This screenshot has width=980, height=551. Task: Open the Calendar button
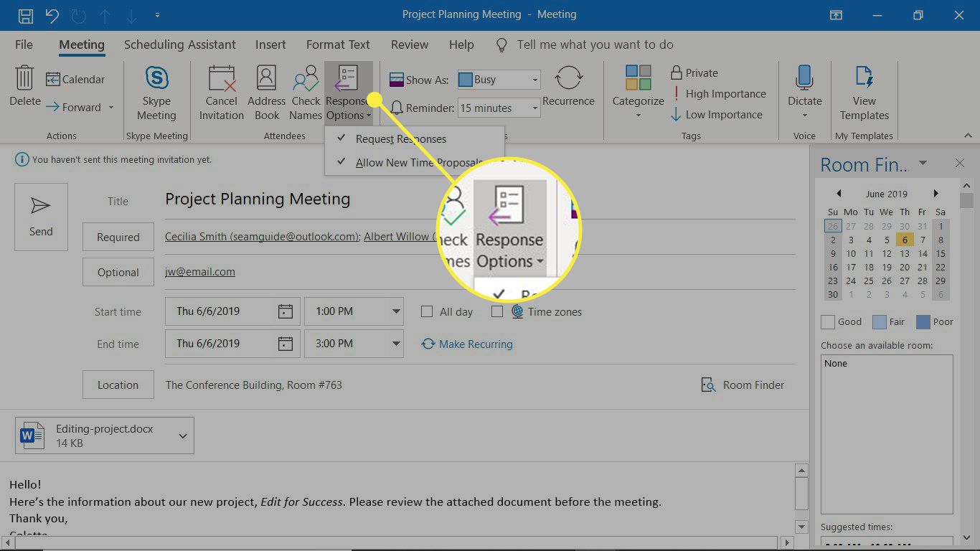[x=75, y=79]
